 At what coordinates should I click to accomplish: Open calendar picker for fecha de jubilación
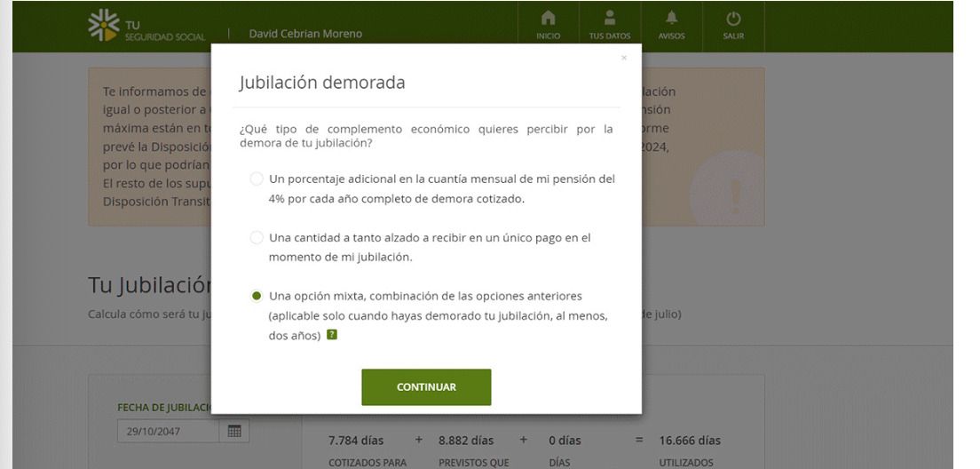click(x=234, y=431)
